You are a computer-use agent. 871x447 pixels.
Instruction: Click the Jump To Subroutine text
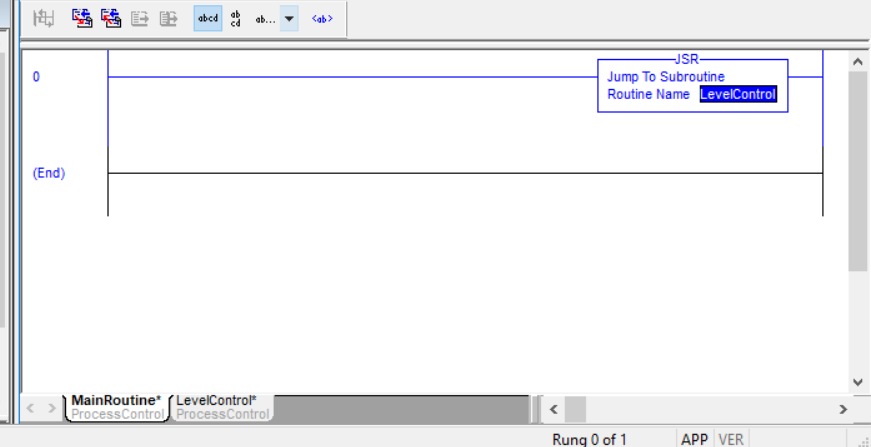coord(666,77)
